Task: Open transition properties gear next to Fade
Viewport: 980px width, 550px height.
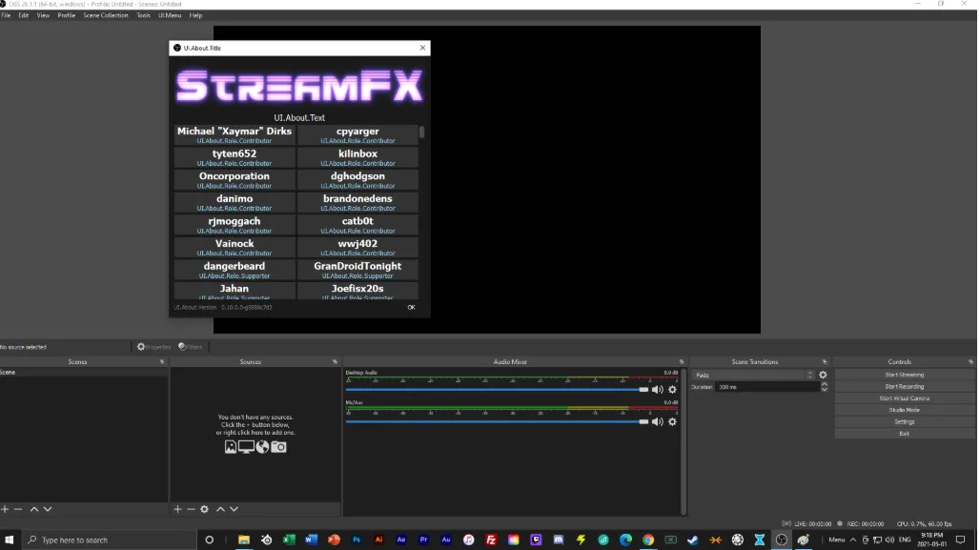Action: [823, 375]
